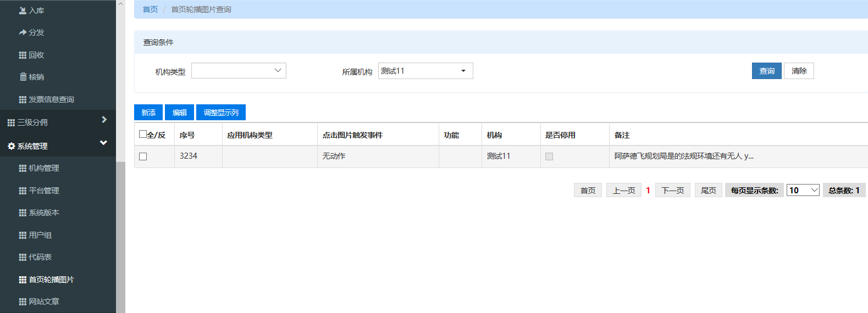Click the 核销 trash icon

click(23, 77)
